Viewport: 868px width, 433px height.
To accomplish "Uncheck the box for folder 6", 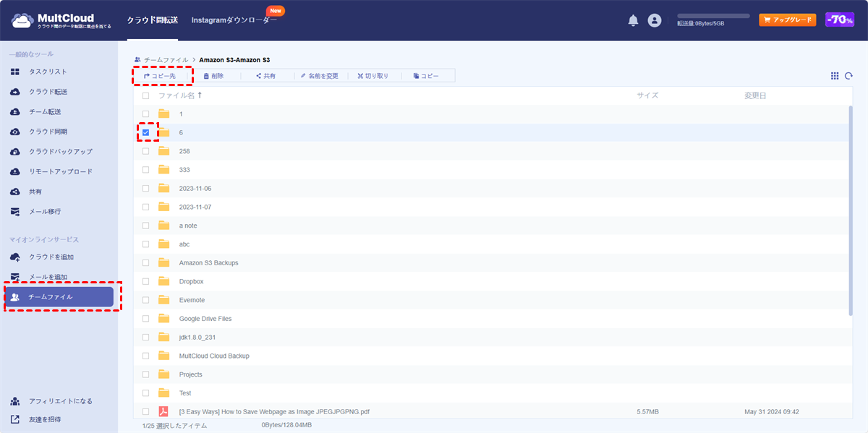I will (145, 132).
